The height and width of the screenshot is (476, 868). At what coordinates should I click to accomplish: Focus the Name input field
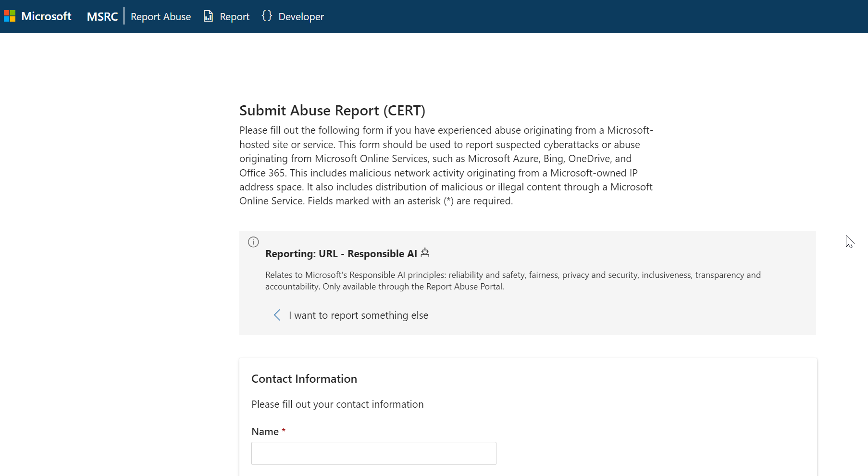pos(373,453)
